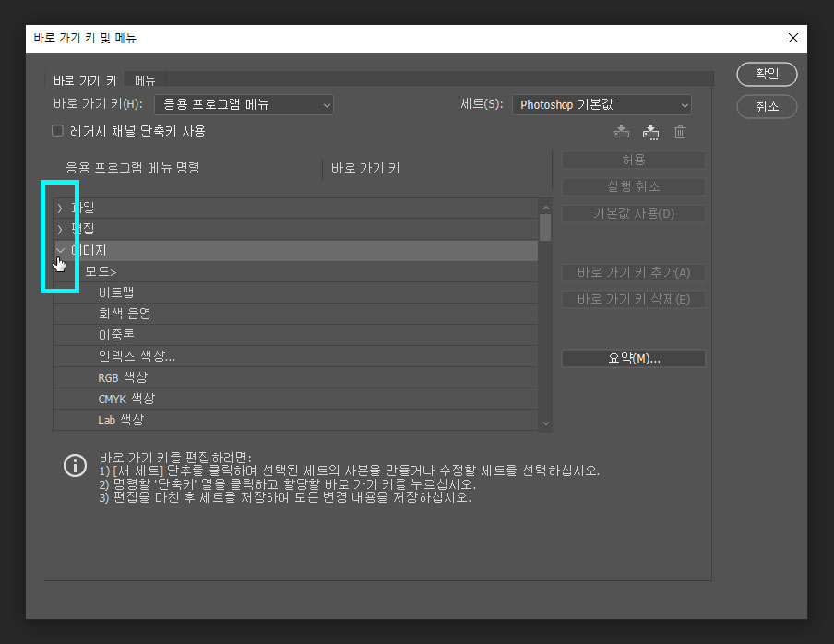Collapse the 이미지 menu group
The image size is (834, 644).
coord(60,250)
